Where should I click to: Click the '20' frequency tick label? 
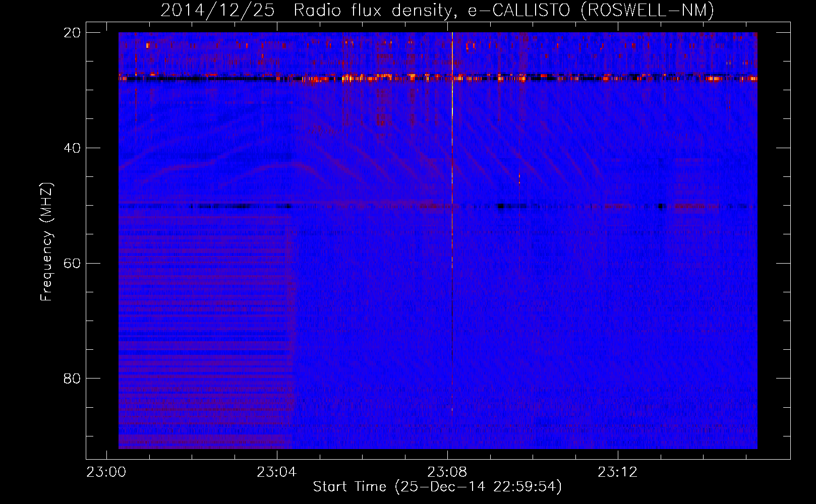73,33
